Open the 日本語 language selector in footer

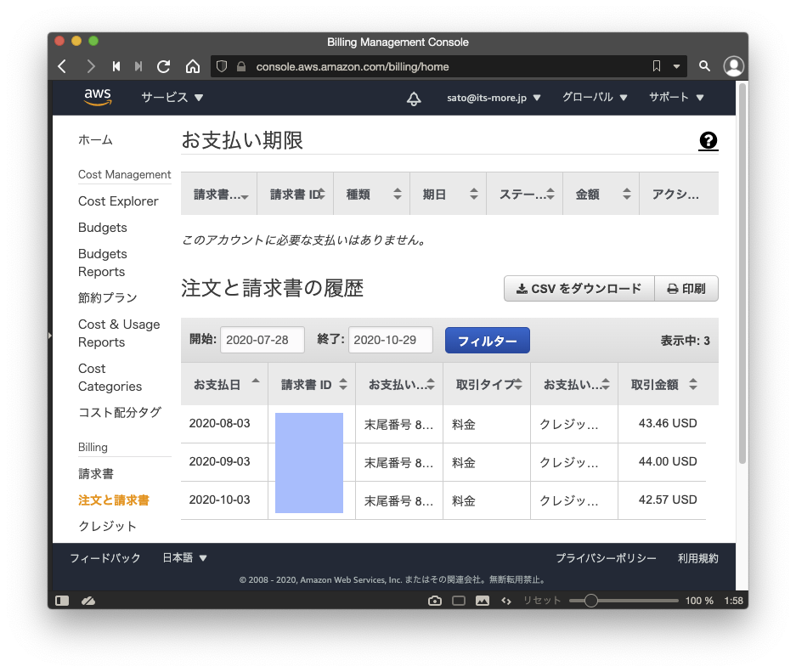coord(185,558)
